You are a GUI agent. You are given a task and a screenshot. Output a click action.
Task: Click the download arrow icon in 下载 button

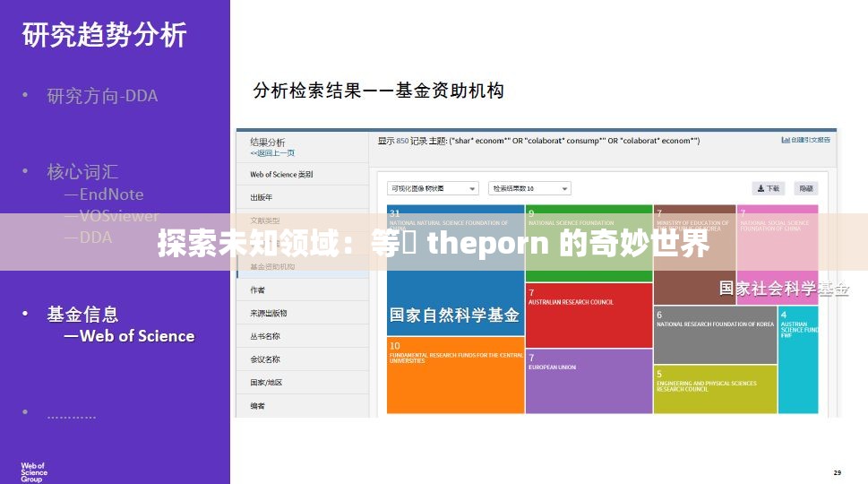point(761,188)
